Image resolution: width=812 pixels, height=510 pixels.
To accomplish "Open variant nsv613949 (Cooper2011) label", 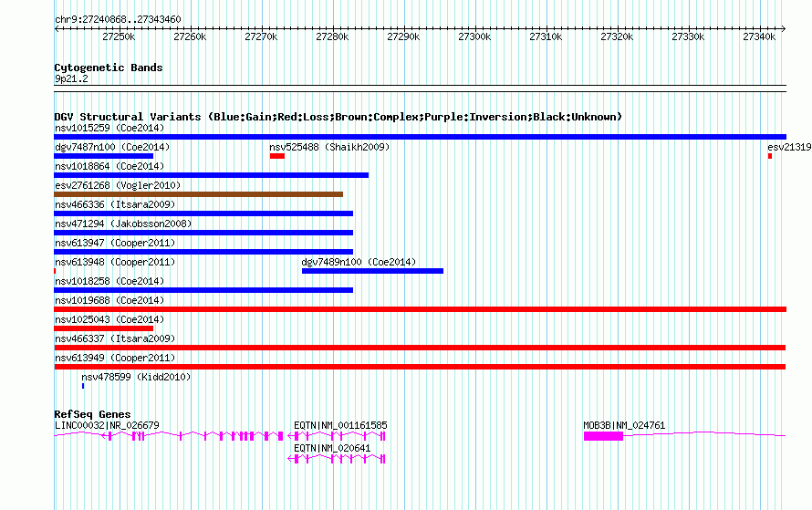I will (x=115, y=358).
